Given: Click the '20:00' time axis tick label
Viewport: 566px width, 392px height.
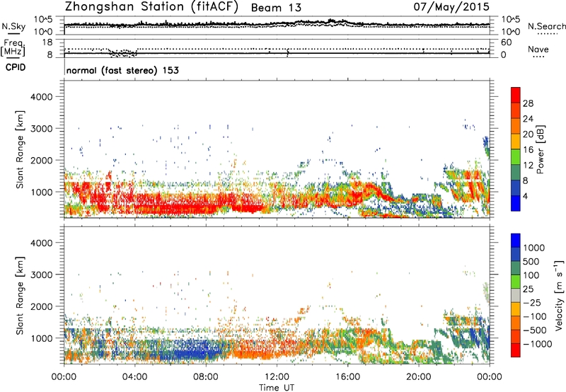Looking at the screenshot, I should 418,377.
